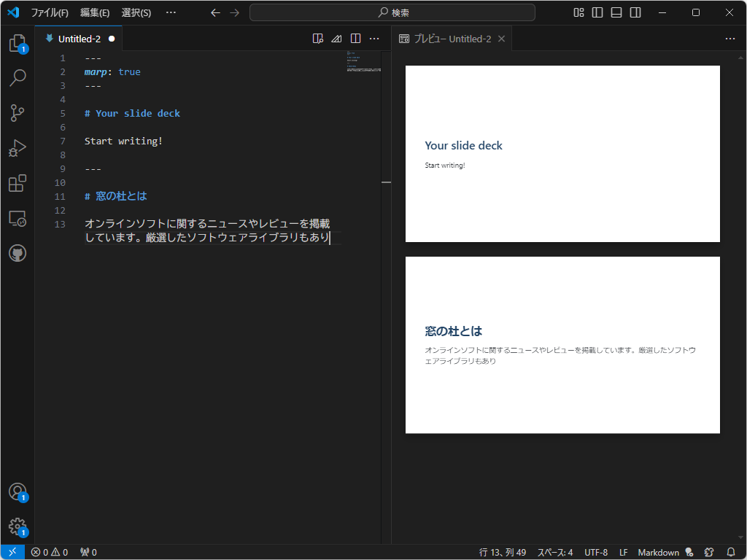The height and width of the screenshot is (560, 747).
Task: Open the Run and Debug view
Action: (x=17, y=148)
